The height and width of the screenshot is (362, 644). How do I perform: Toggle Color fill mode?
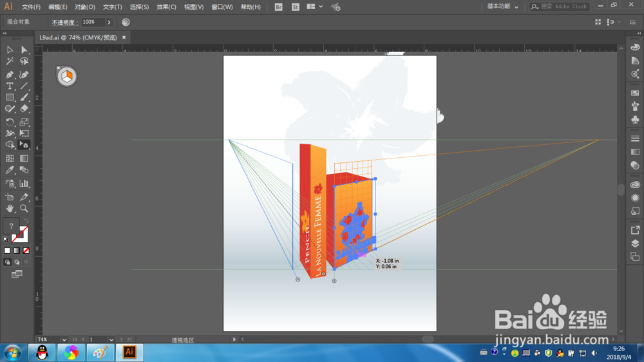[x=7, y=250]
